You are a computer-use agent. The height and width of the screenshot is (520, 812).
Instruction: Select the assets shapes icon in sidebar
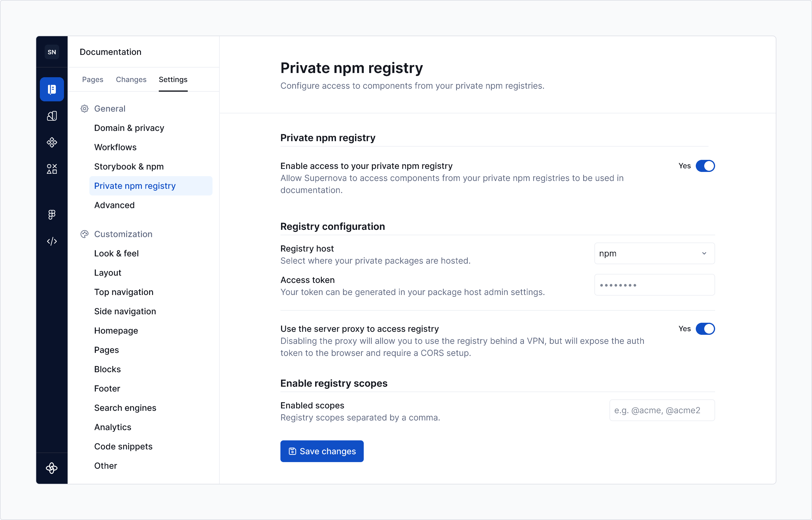click(52, 169)
